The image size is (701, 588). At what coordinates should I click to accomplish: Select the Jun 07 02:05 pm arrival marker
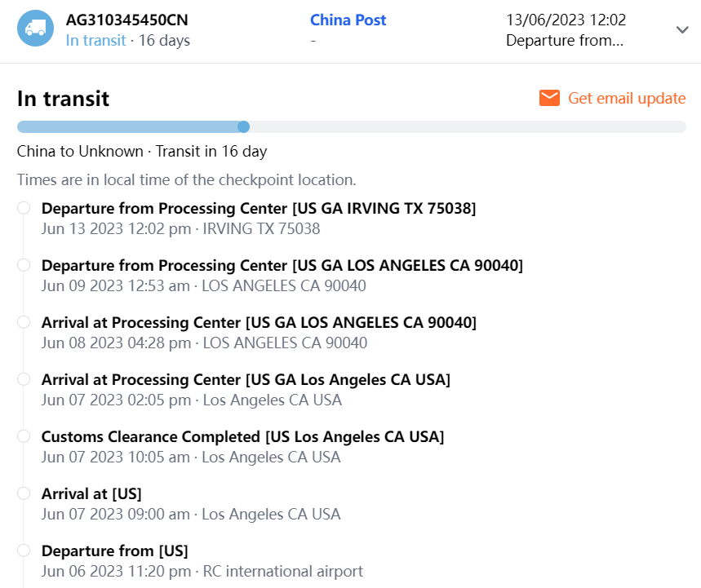(x=24, y=379)
